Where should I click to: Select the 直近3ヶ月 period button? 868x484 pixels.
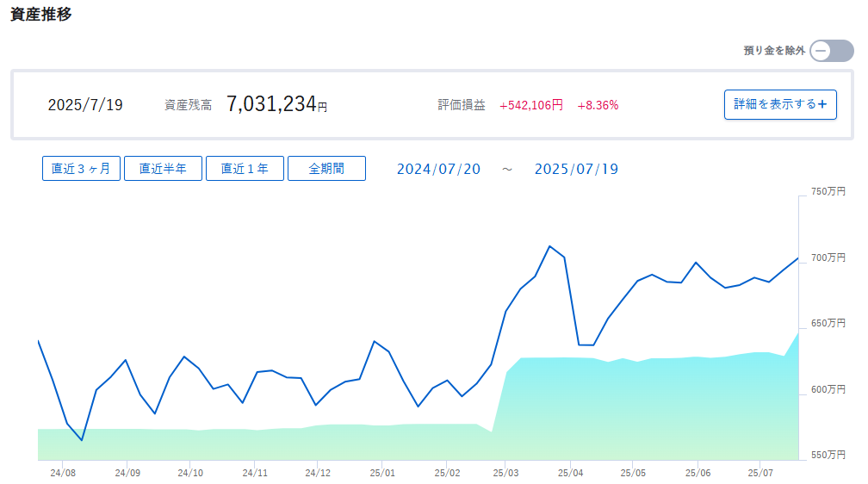[81, 168]
